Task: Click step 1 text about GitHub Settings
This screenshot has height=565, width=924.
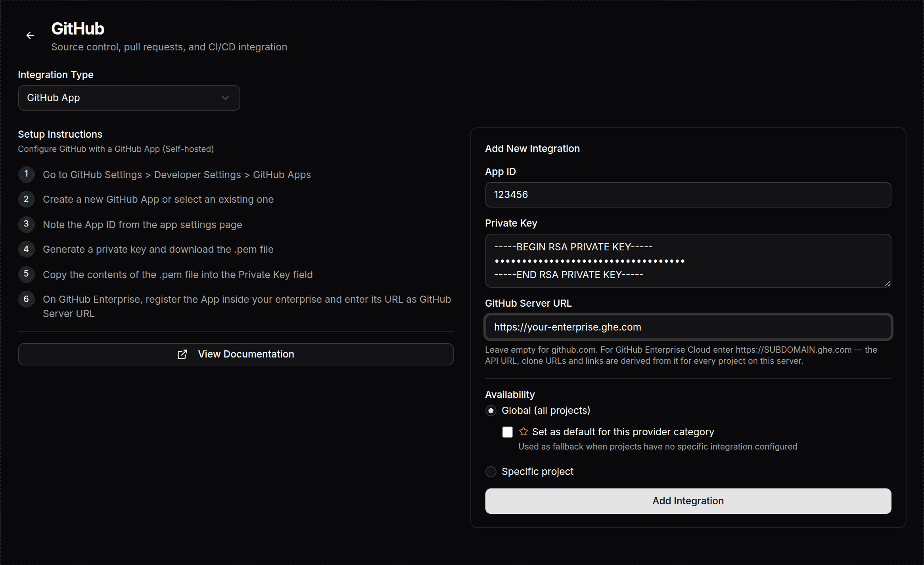Action: 177,175
